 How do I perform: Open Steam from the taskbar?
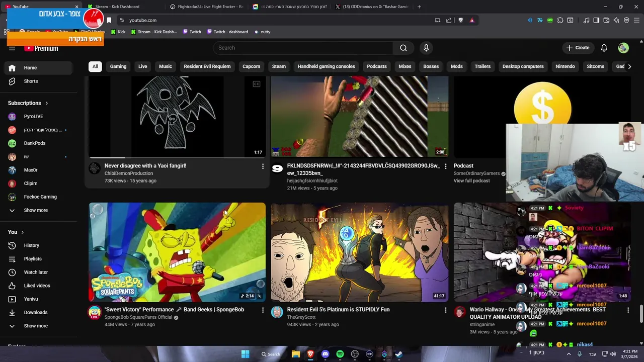point(399,354)
